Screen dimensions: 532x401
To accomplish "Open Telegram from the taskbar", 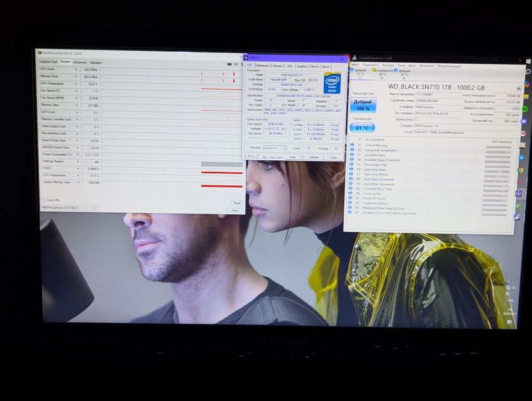I will [x=522, y=158].
